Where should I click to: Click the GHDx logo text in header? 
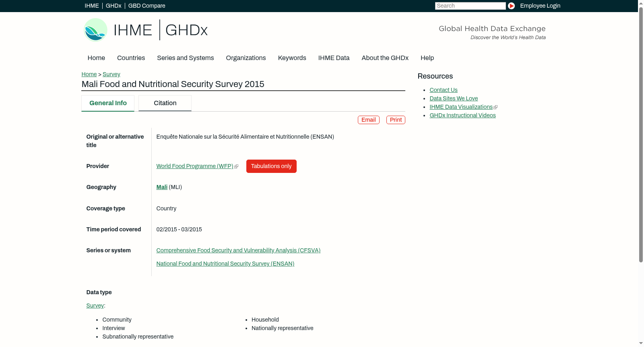click(x=186, y=30)
